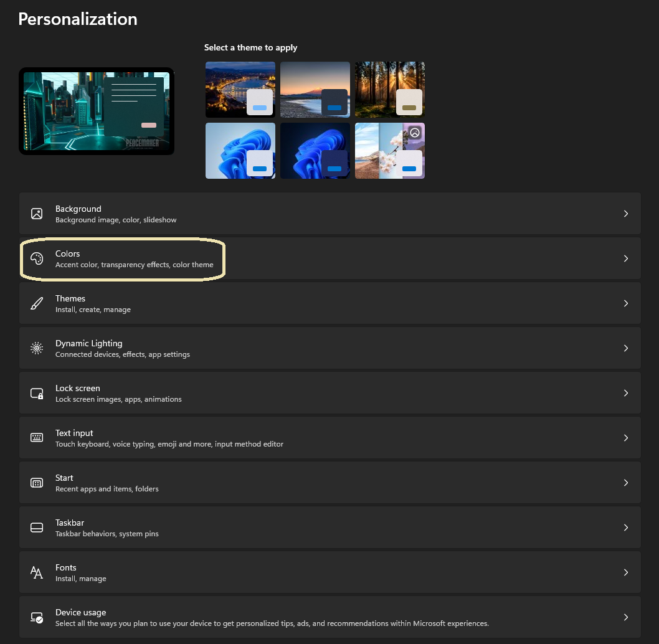
Task: Click the Device usage icon
Action: coord(37,617)
